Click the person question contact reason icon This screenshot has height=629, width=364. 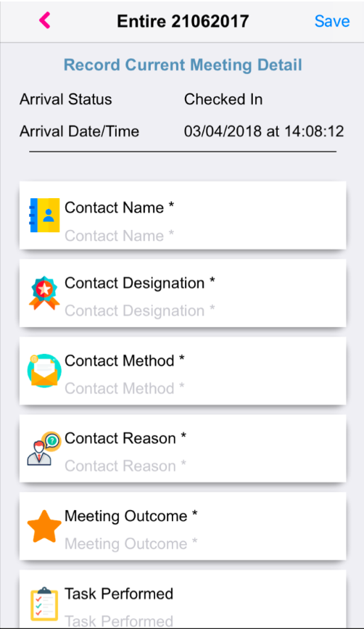point(44,448)
